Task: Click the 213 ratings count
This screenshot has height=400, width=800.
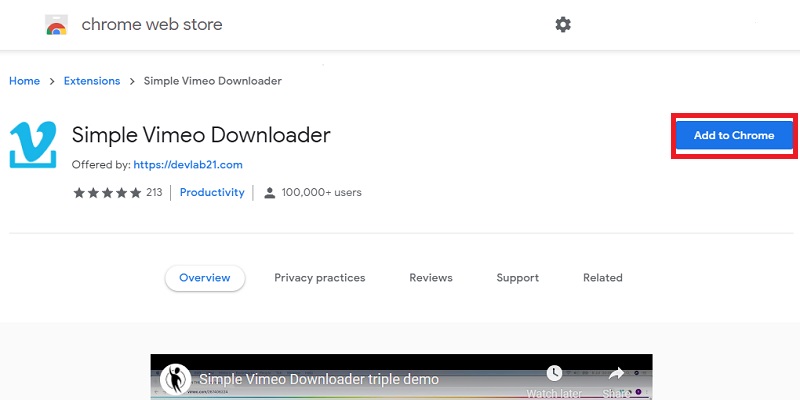Action: point(154,192)
